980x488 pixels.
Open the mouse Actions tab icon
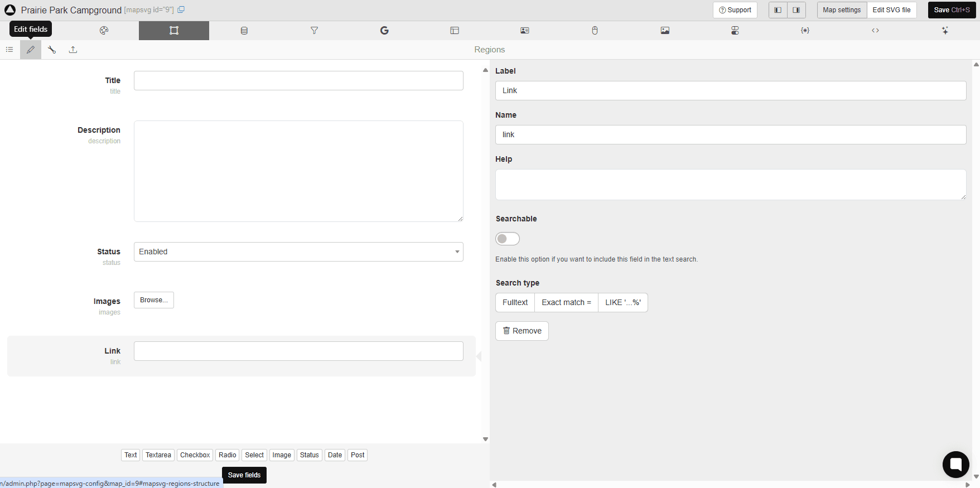[x=595, y=31]
